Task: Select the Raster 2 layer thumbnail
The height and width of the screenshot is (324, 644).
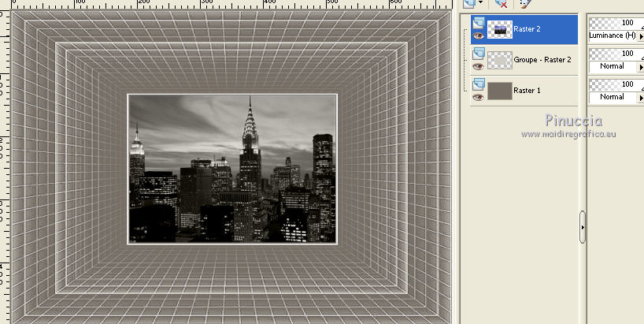Action: pyautogui.click(x=500, y=29)
